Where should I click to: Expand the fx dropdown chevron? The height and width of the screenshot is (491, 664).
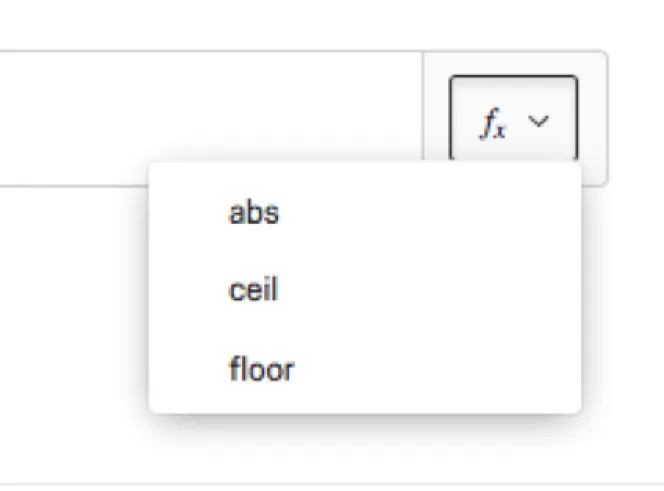(x=539, y=122)
